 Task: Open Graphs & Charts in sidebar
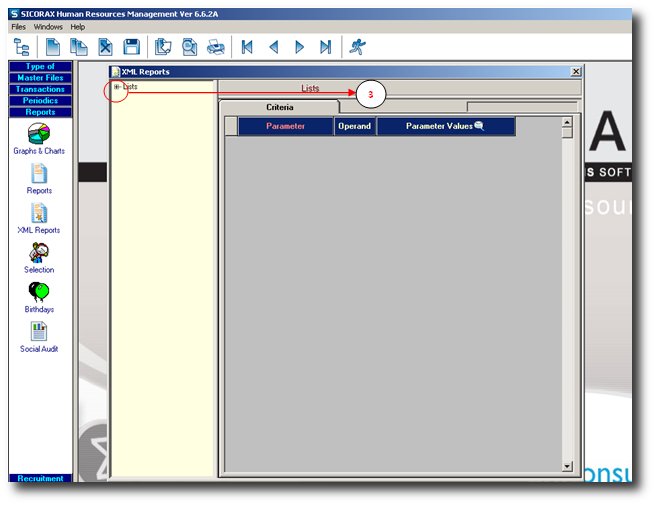(39, 133)
